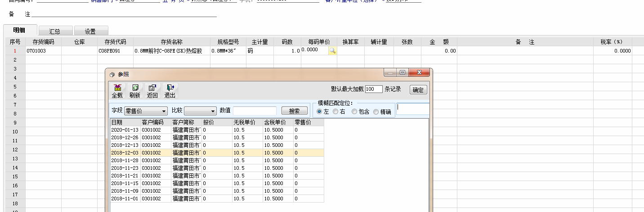The width and height of the screenshot is (644, 212).
Task: Click the 含税单价 column header
Action: tap(278, 122)
